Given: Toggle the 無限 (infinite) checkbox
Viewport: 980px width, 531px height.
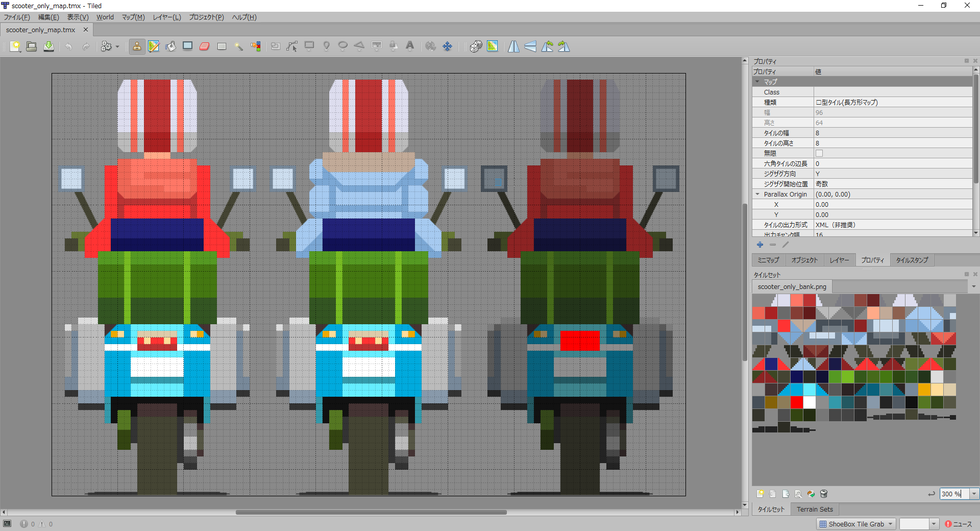Looking at the screenshot, I should coord(819,153).
